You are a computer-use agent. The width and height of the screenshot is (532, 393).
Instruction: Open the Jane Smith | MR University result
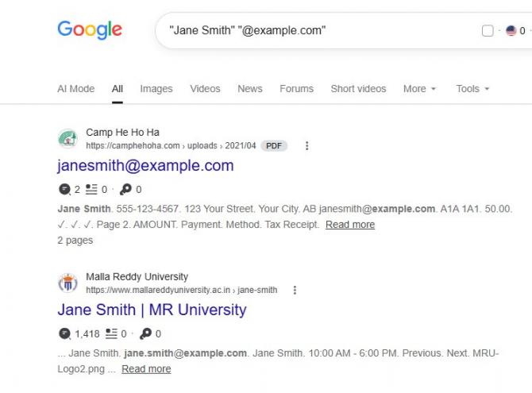[152, 310]
